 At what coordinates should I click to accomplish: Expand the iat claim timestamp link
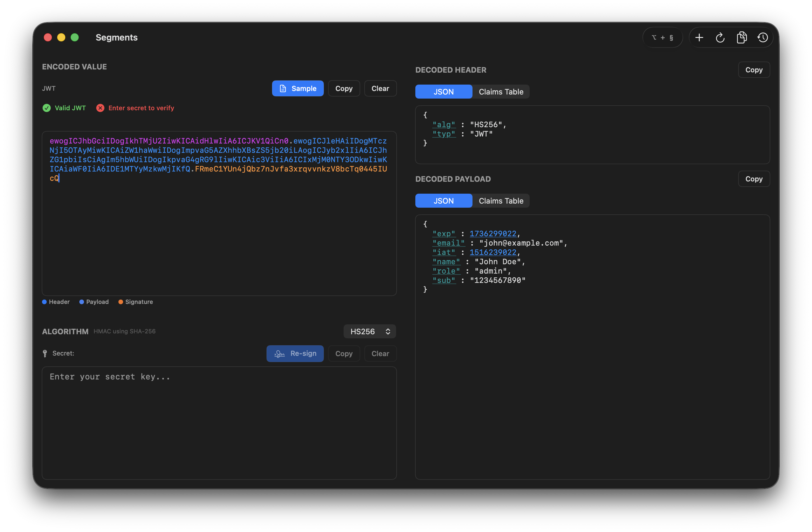click(493, 252)
